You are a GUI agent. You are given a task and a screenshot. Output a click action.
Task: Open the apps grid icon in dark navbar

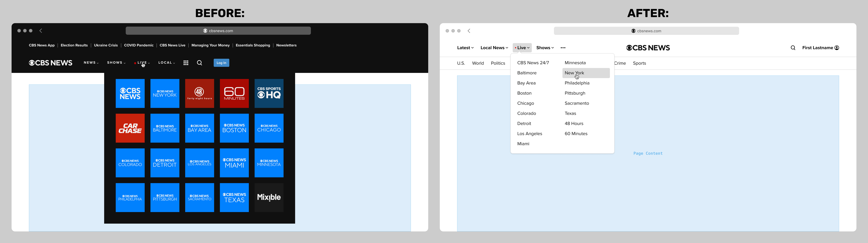pos(186,63)
